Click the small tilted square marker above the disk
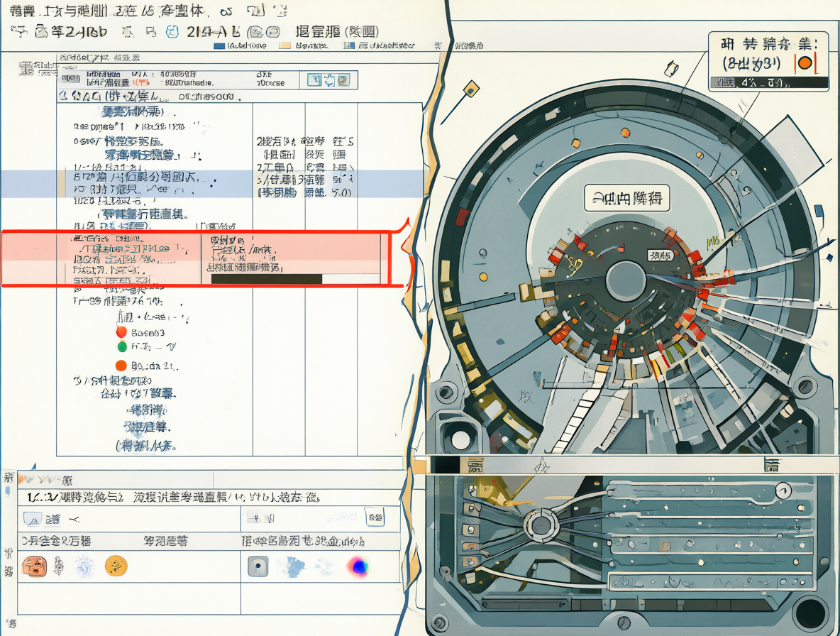The height and width of the screenshot is (636, 840). coord(671,69)
